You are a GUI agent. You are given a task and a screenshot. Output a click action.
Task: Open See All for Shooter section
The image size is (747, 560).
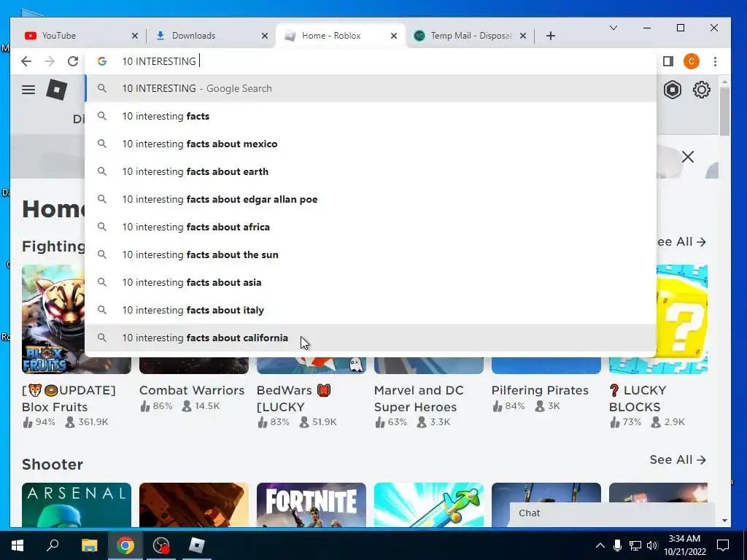click(x=678, y=459)
